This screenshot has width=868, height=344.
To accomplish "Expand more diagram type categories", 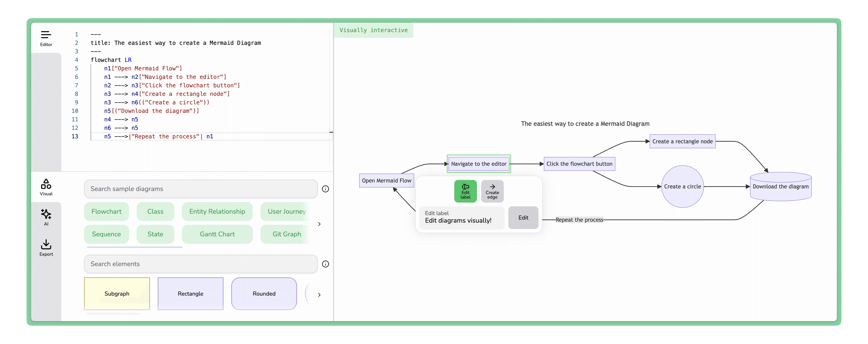I will pyautogui.click(x=319, y=224).
